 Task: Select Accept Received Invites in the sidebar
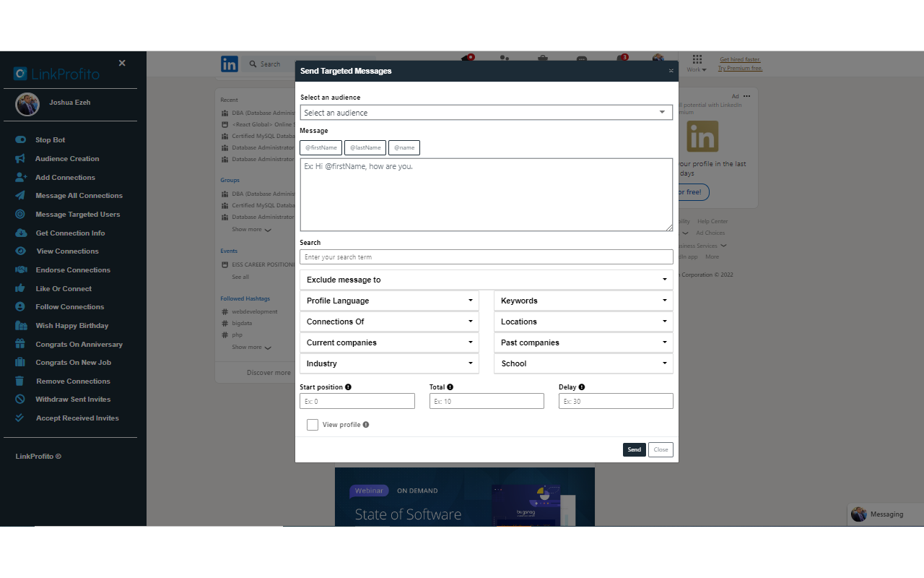[x=77, y=418]
